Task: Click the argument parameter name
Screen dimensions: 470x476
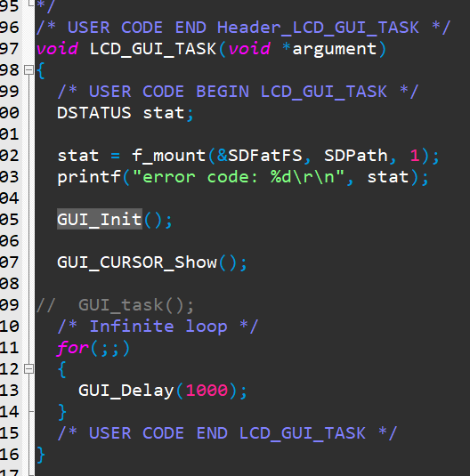Action: [335, 49]
